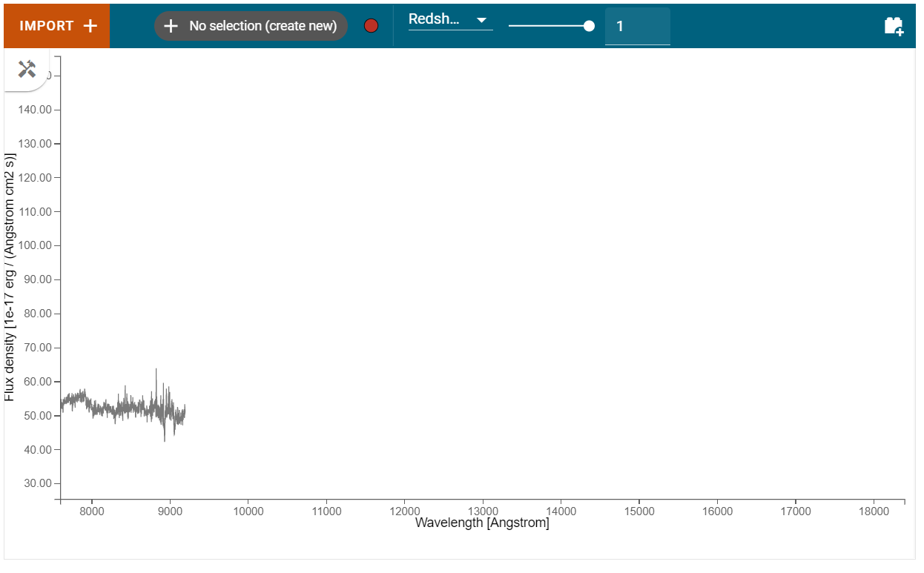This screenshot has width=924, height=573.
Task: Click the 9000 tick label on the x-axis
Action: pyautogui.click(x=170, y=511)
